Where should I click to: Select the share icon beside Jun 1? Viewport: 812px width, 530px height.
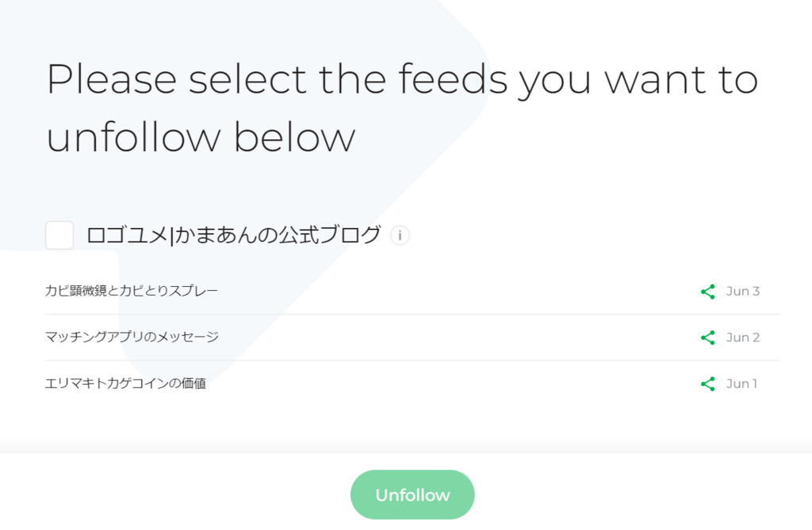pyautogui.click(x=707, y=383)
